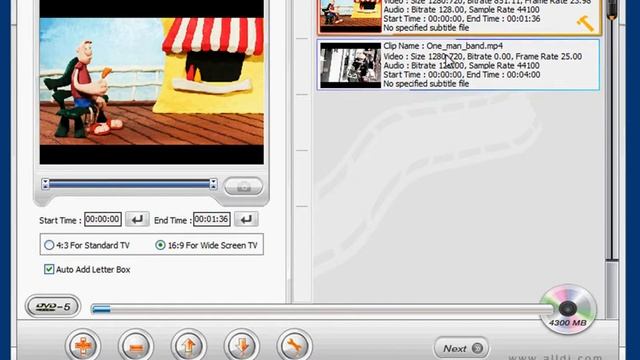Click the 4300 MB disc icon
This screenshot has width=640, height=360.
(568, 309)
